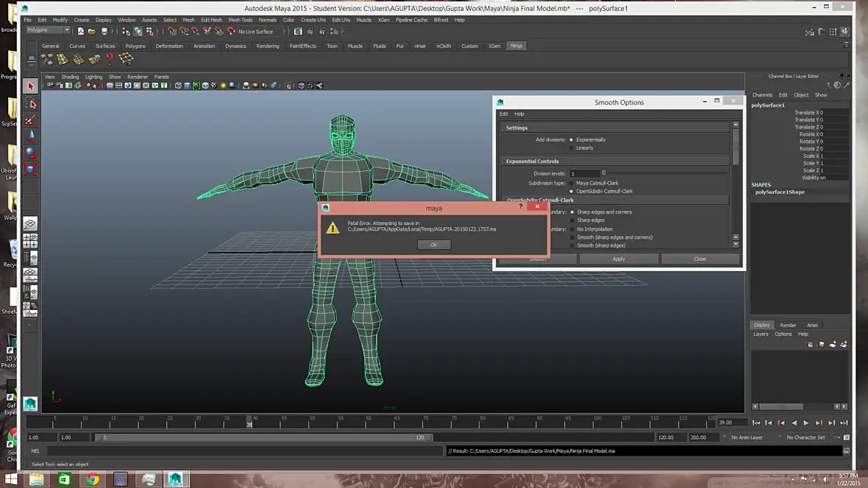
Task: Activate the Lasso select tool
Action: [x=30, y=104]
